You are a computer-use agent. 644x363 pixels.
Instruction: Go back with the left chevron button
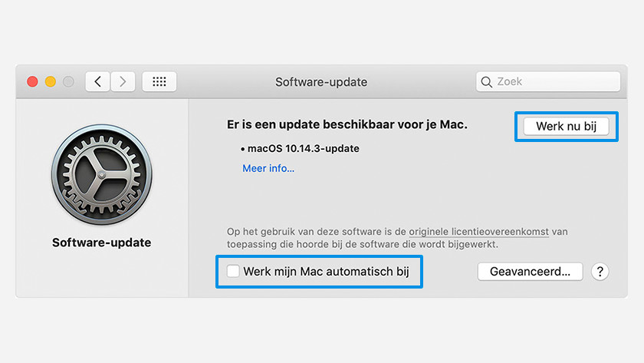97,81
